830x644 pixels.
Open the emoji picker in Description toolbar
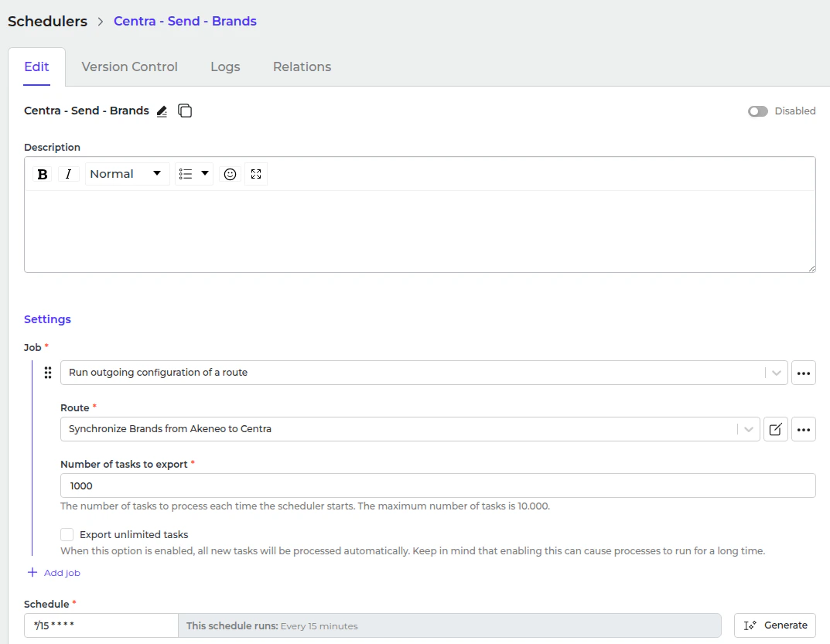coord(230,174)
